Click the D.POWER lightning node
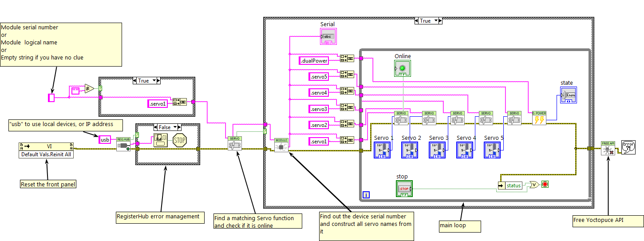 pos(539,118)
